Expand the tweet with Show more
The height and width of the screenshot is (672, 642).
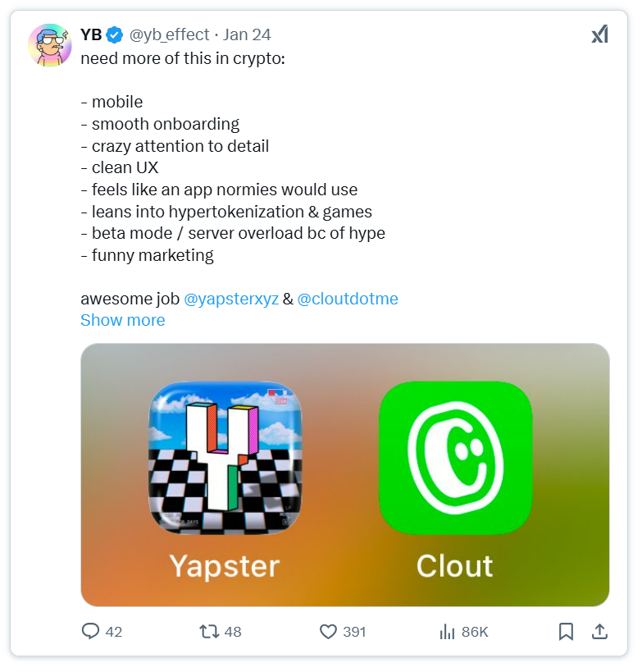point(123,320)
